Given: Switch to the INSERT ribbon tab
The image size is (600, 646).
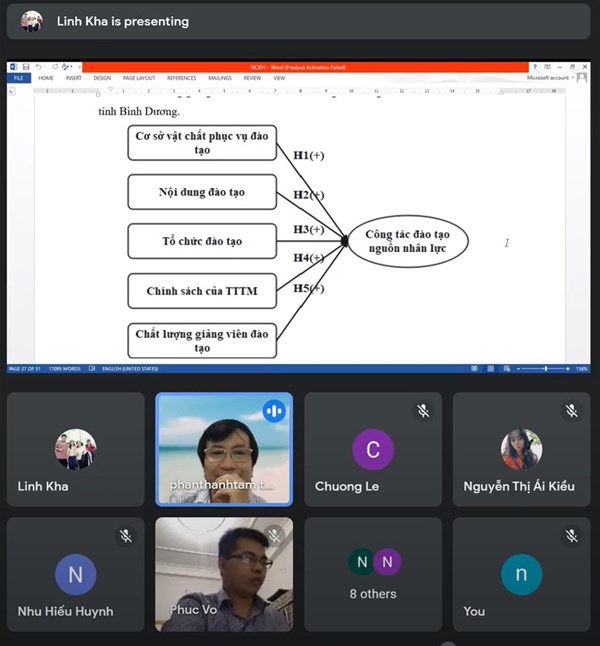Looking at the screenshot, I should 74,77.
